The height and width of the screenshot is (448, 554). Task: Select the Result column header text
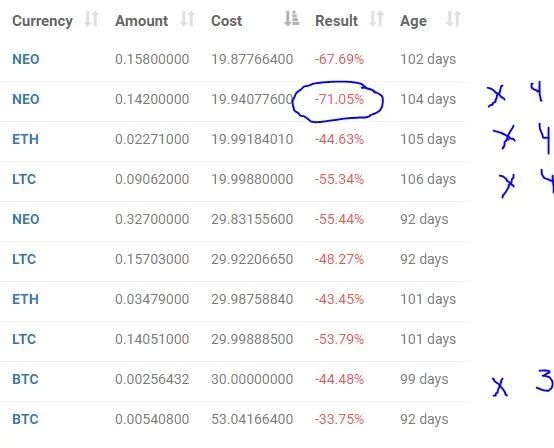click(x=336, y=21)
